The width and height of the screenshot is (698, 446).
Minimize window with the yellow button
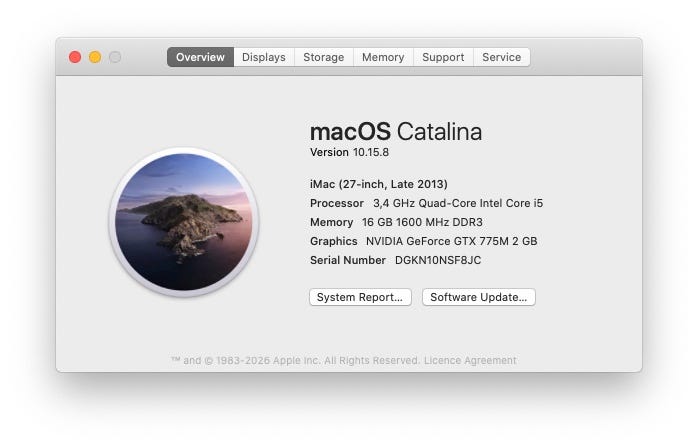(x=95, y=57)
